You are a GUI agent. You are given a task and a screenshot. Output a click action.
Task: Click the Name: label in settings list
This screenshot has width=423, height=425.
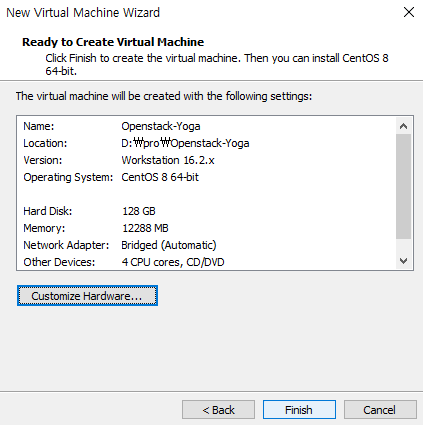click(x=39, y=126)
